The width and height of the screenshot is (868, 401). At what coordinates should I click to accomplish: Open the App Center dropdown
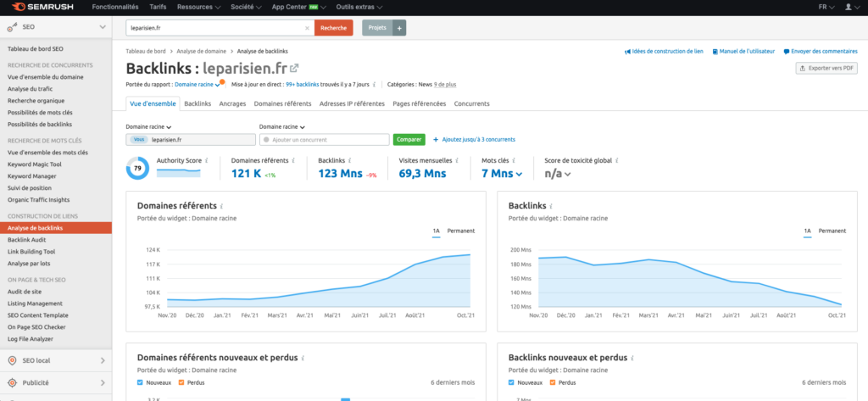click(299, 7)
